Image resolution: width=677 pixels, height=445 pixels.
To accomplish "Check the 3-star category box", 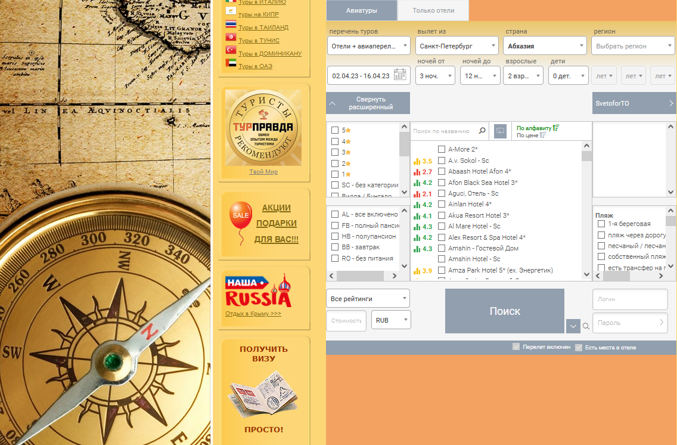I will click(335, 152).
